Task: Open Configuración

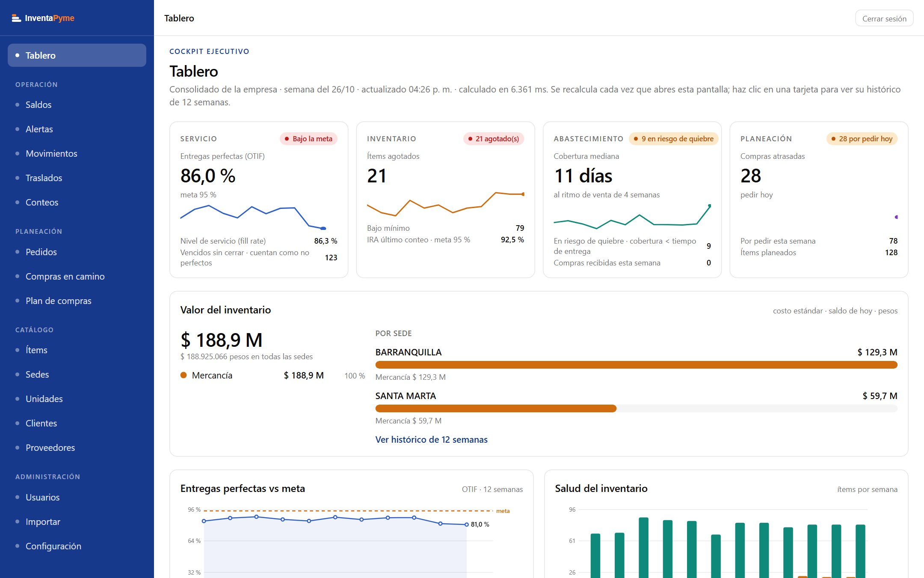Action: [77, 546]
